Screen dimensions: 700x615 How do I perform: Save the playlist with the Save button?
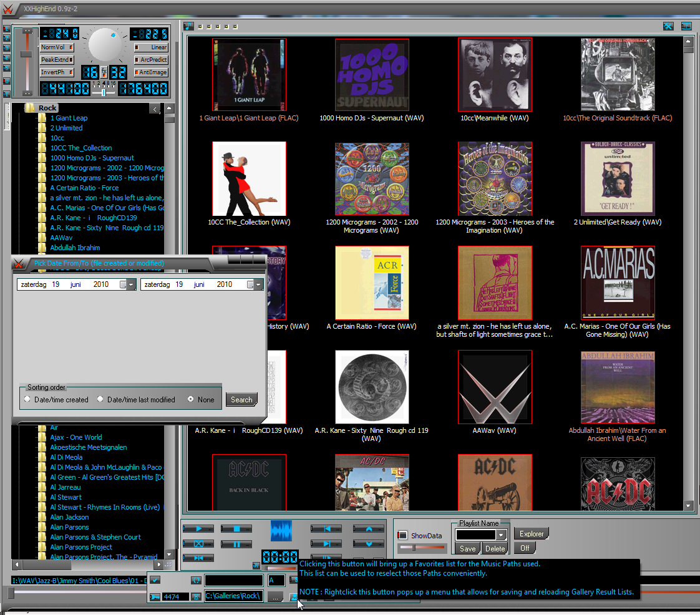click(467, 549)
